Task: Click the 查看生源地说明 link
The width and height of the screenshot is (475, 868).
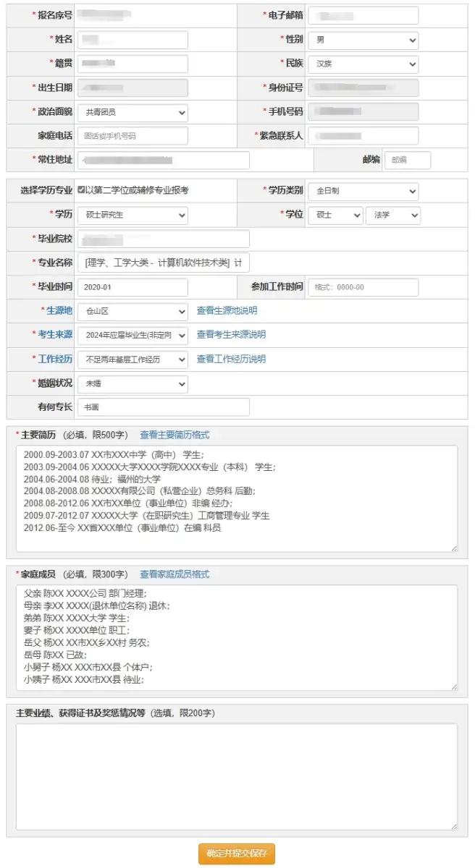Action: click(x=227, y=311)
